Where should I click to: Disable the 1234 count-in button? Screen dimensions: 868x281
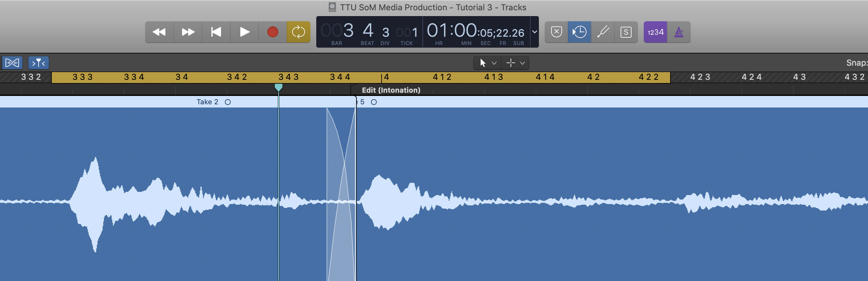(x=655, y=32)
